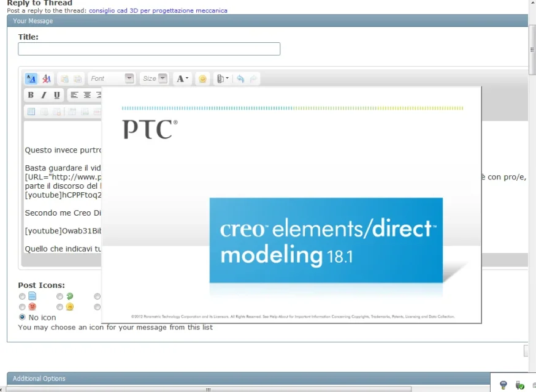
Task: Select the yellow sad face post icon radio
Action: pyautogui.click(x=60, y=307)
